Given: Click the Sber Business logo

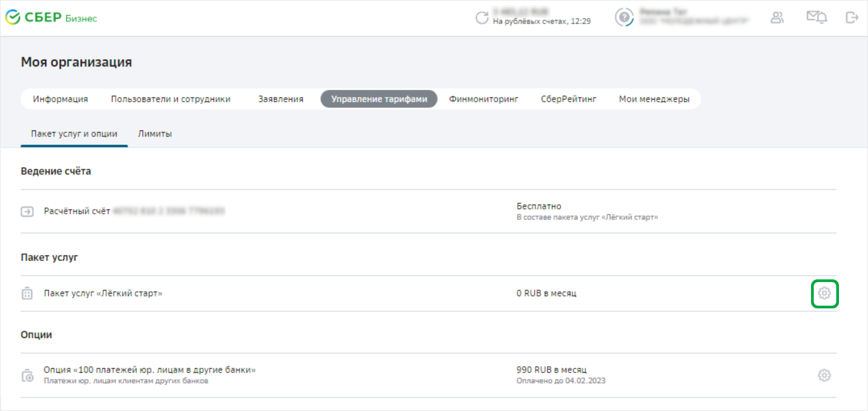Looking at the screenshot, I should point(51,18).
